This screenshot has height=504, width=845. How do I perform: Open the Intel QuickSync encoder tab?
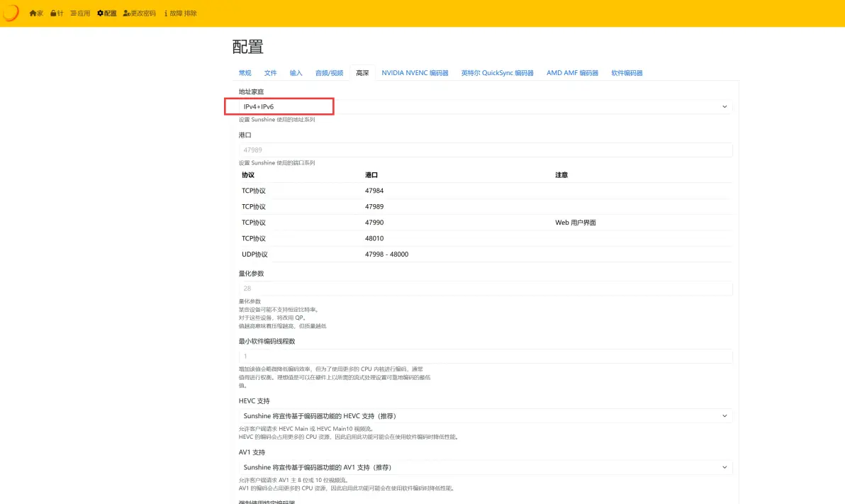pos(497,73)
